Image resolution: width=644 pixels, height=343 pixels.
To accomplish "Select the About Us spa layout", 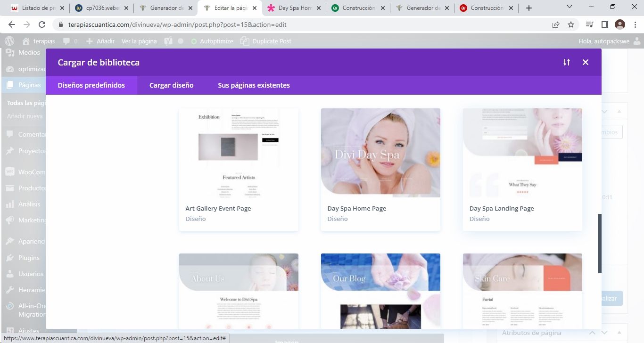I will click(239, 291).
